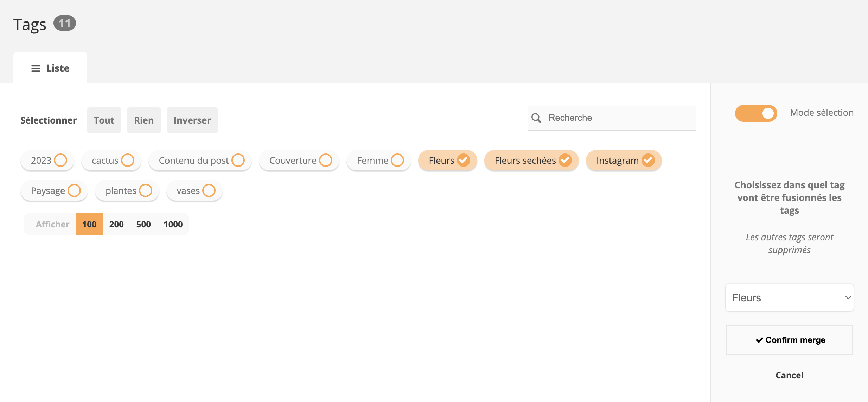Check the Paysage tag selector
Viewport: 868px width, 402px height.
(x=74, y=190)
